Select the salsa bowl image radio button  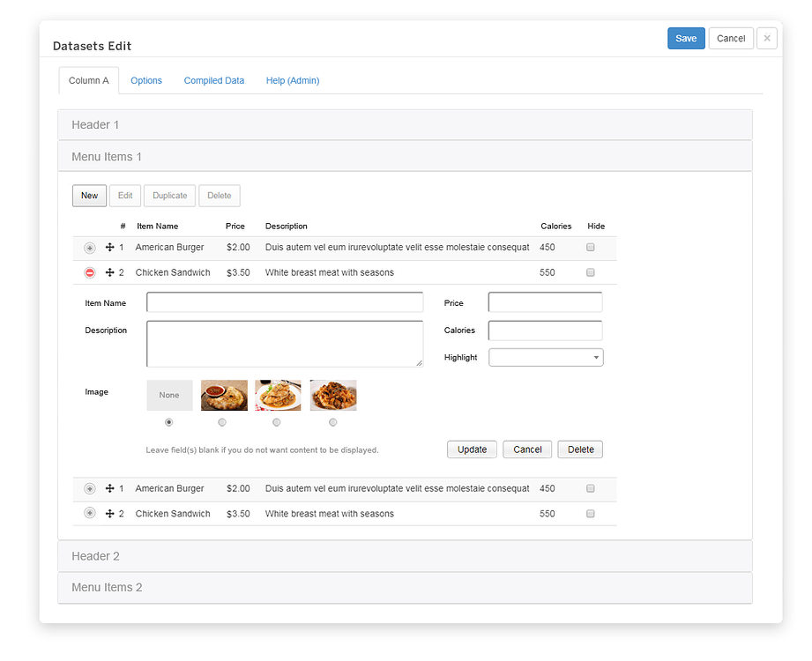coord(223,422)
